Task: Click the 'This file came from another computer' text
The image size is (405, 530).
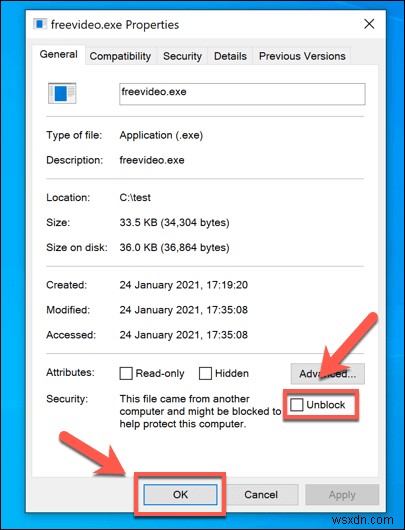Action: tap(200, 411)
